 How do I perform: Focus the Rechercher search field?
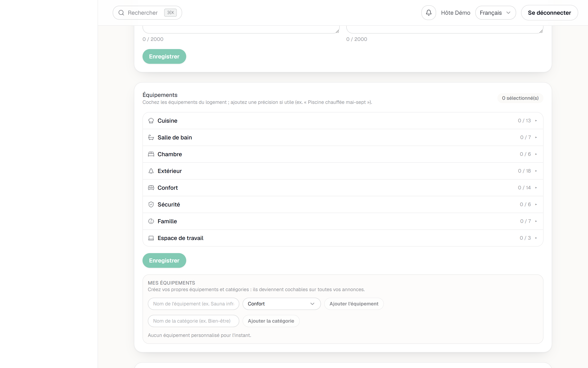tap(147, 13)
